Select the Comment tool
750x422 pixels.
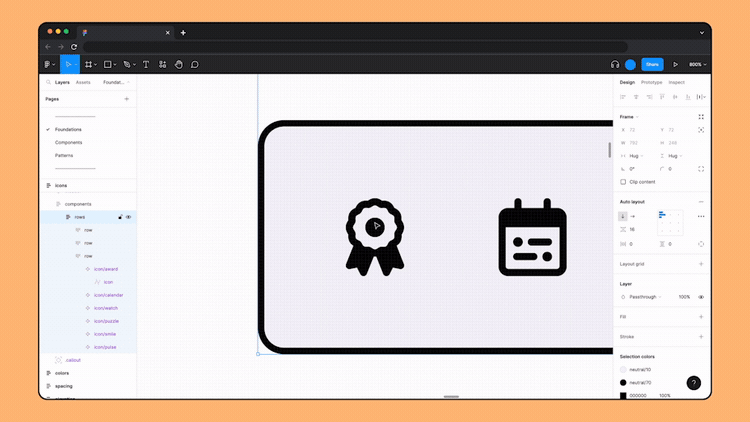195,65
